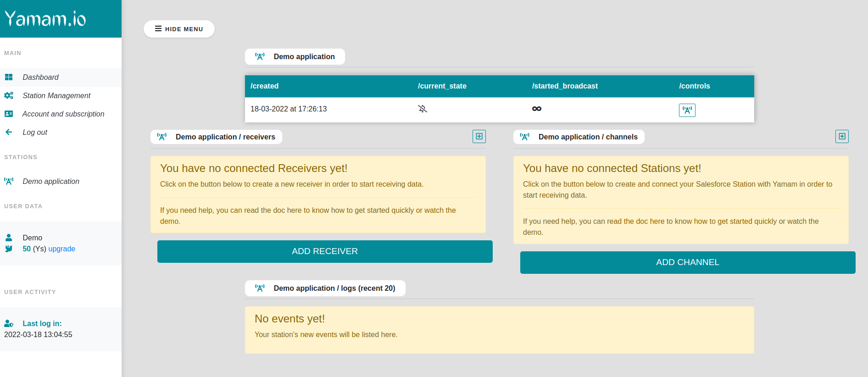
Task: Click the Log out arrow icon
Action: (9, 132)
